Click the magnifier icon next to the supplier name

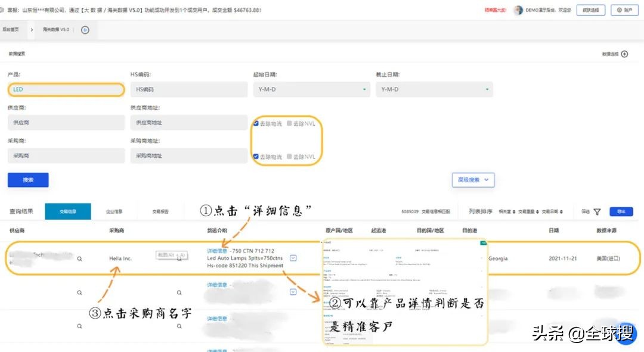tap(78, 258)
